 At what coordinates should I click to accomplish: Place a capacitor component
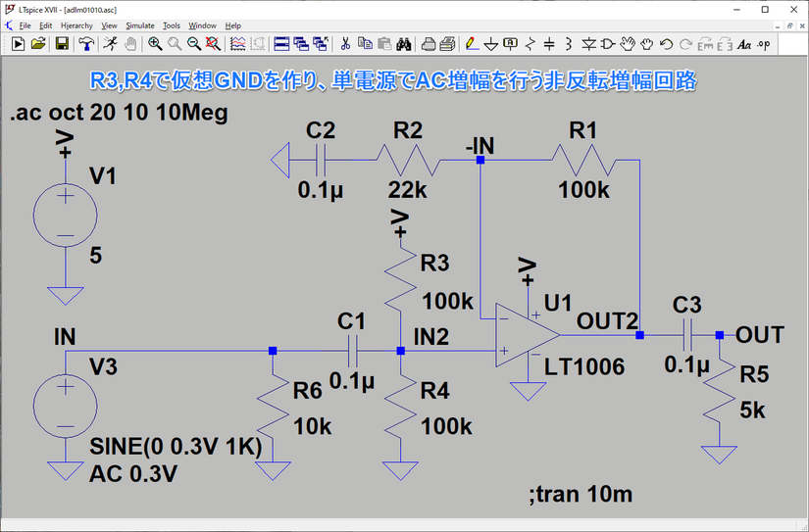[549, 44]
